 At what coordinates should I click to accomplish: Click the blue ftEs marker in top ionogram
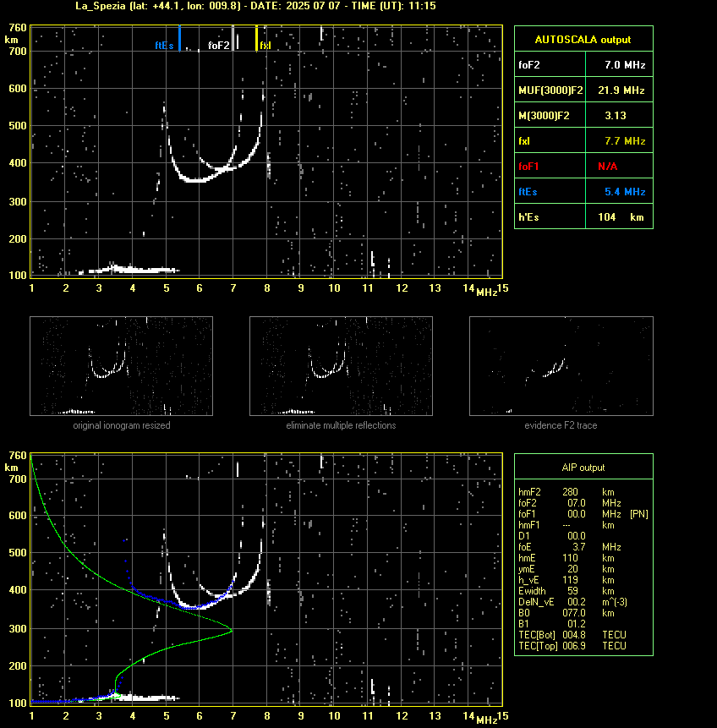click(x=180, y=39)
